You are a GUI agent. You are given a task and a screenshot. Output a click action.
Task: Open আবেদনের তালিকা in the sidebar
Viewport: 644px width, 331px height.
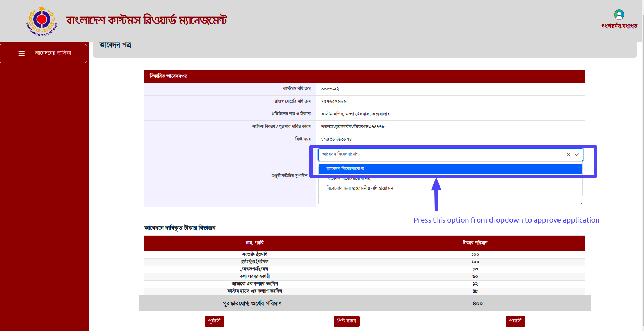click(x=53, y=53)
